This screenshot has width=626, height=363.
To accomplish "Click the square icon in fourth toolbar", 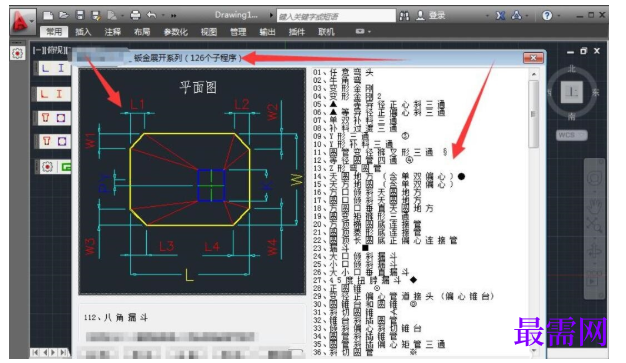I will point(62,141).
